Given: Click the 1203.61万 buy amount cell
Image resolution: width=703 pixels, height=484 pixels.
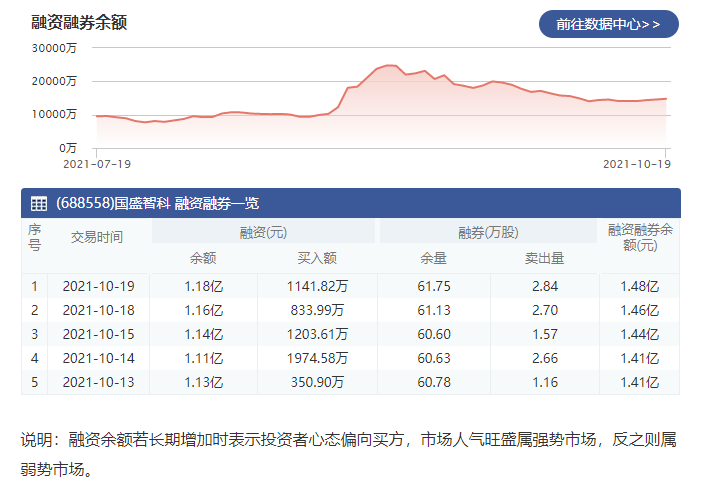Looking at the screenshot, I should 317,334.
